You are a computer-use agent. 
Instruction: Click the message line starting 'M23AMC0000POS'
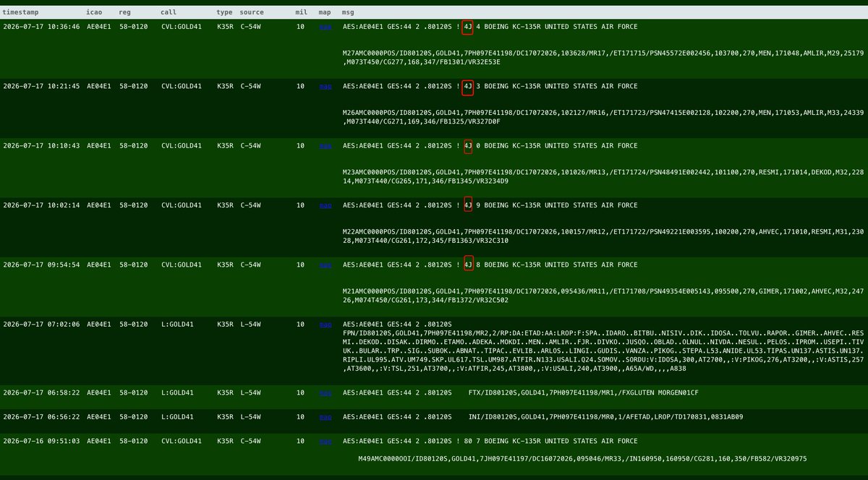coord(603,176)
